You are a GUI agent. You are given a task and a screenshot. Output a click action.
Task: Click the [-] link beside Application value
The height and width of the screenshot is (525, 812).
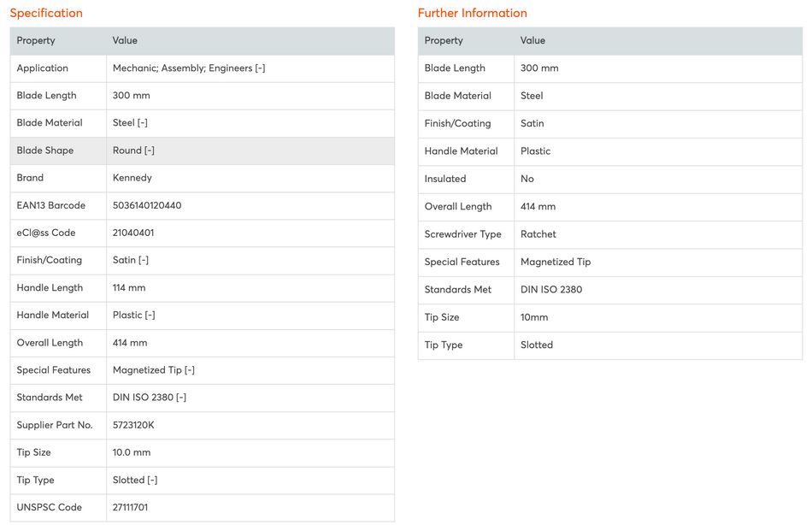tap(260, 68)
